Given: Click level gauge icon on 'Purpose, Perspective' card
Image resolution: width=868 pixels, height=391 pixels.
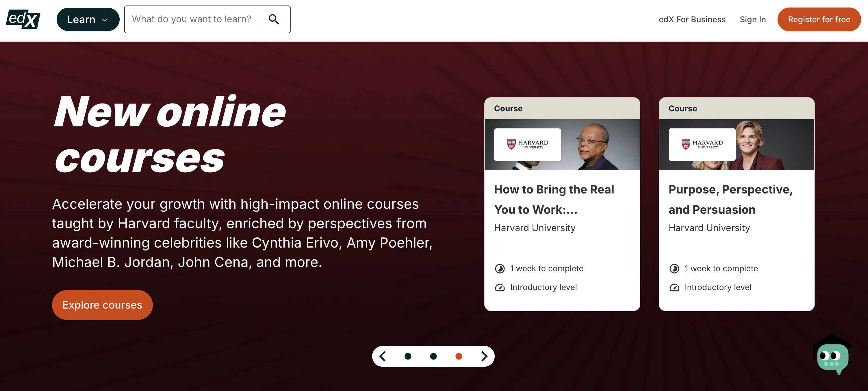Looking at the screenshot, I should click(x=674, y=287).
